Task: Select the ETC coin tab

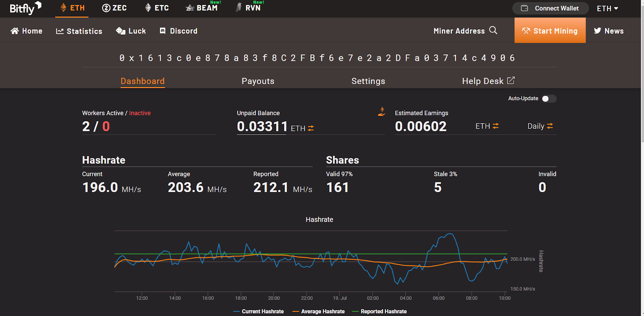Action: (x=157, y=8)
